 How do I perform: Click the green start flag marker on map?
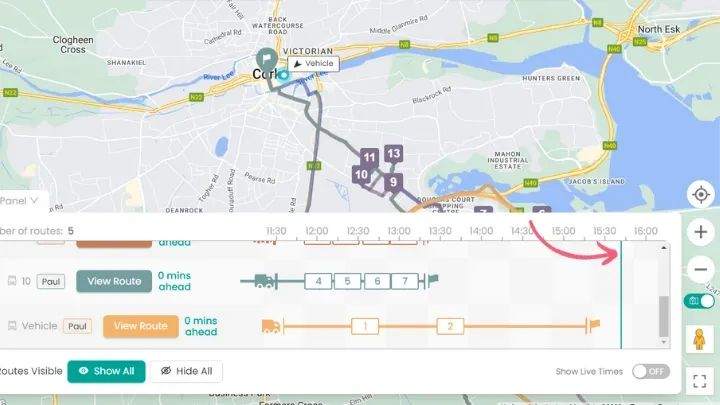pyautogui.click(x=266, y=59)
